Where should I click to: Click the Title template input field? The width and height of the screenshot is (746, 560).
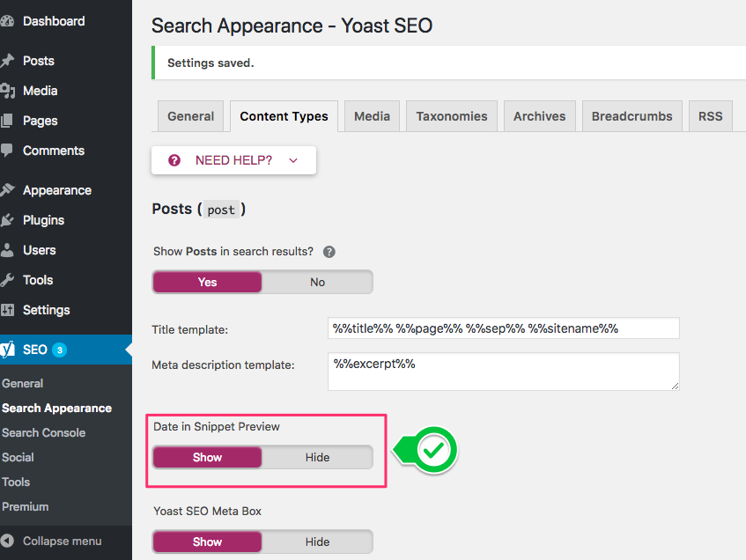click(x=503, y=328)
